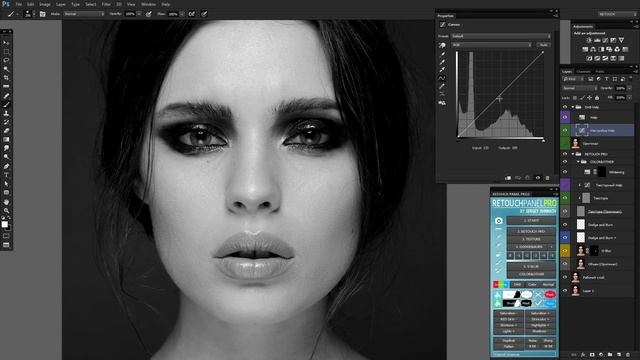This screenshot has width=640, height=360.
Task: Delete layer using Layers trash icon
Action: (x=628, y=355)
